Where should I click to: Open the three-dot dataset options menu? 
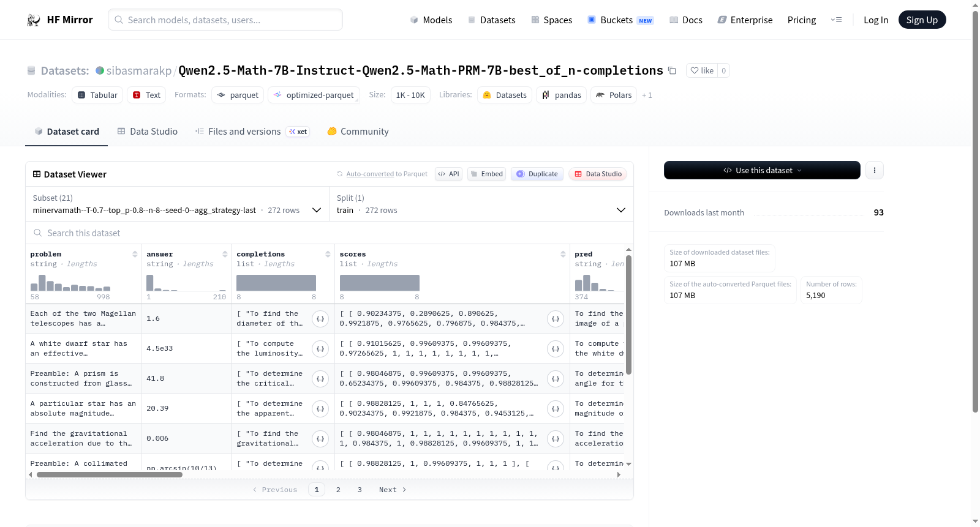pos(875,170)
